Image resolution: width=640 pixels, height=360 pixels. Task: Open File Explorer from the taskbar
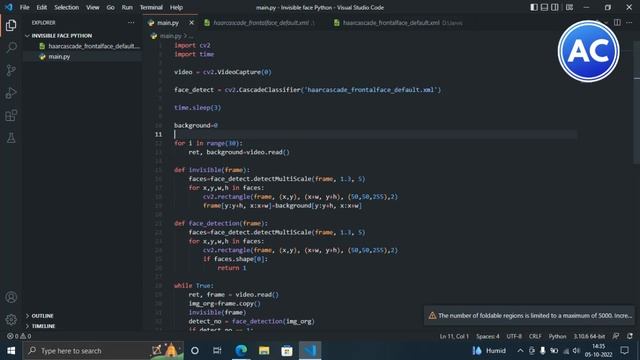(264, 351)
